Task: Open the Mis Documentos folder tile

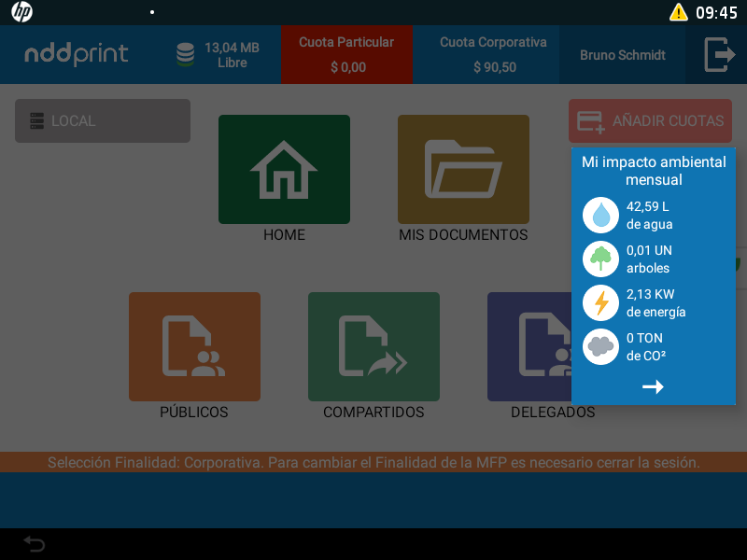Action: 463,170
